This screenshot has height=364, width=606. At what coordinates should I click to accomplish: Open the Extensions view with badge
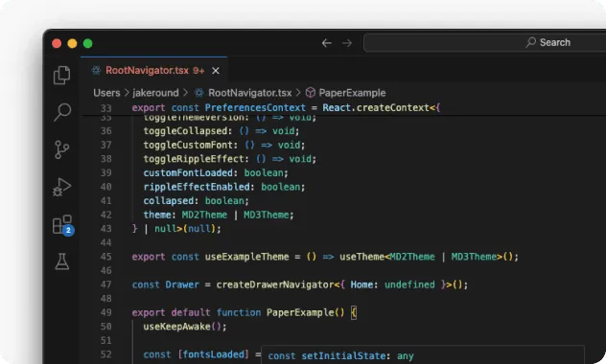pos(63,225)
